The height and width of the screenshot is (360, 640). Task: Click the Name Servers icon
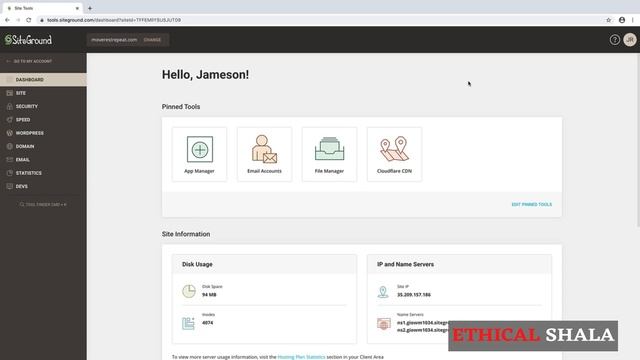[x=384, y=324]
